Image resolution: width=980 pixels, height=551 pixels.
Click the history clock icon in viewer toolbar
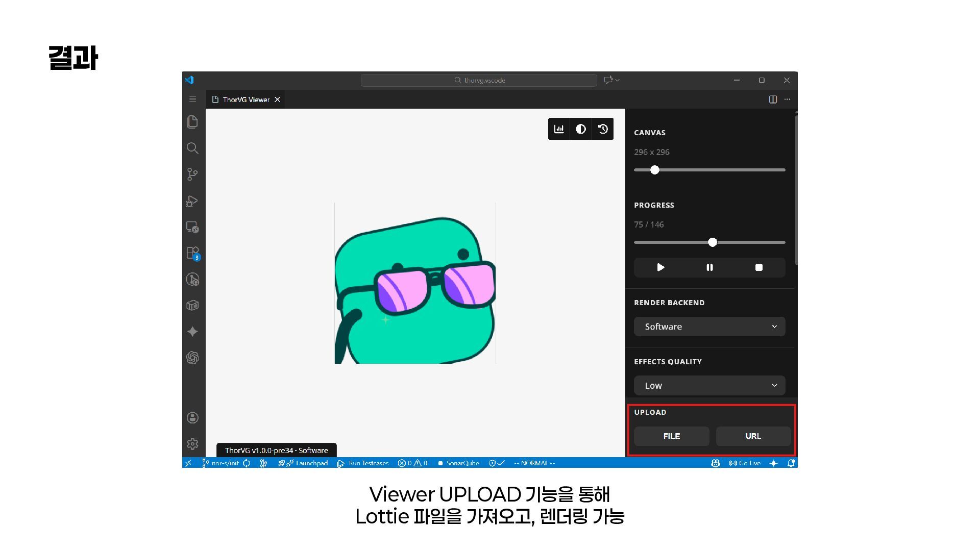pos(603,129)
